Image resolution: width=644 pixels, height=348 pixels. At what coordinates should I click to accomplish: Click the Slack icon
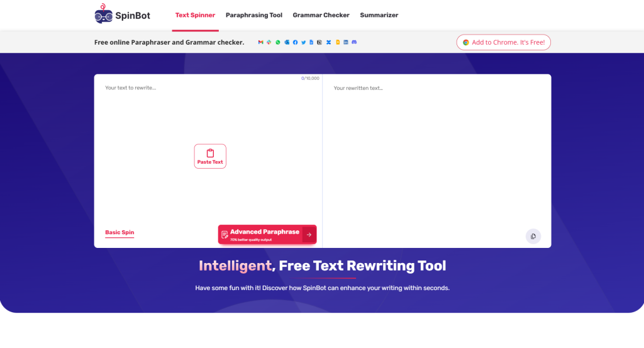[x=269, y=42]
